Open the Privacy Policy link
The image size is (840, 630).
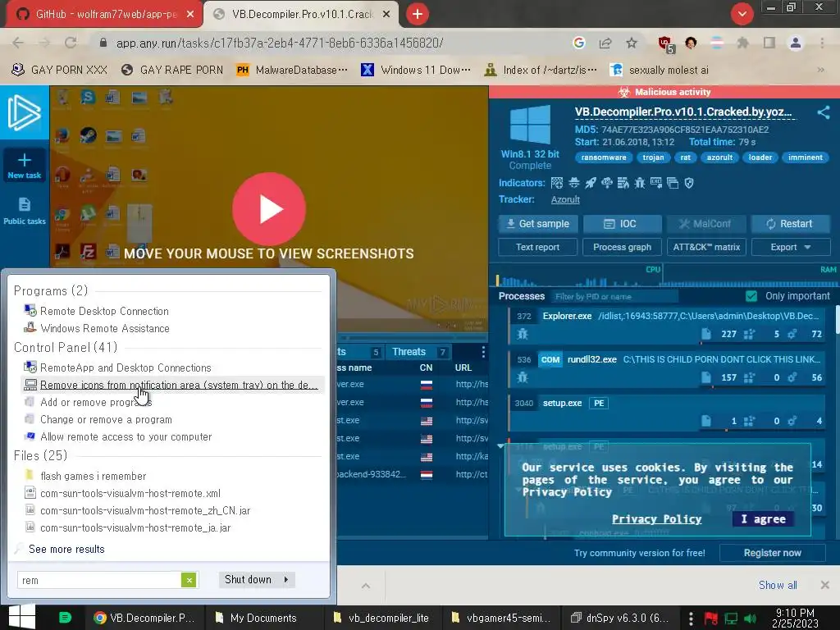click(x=657, y=518)
